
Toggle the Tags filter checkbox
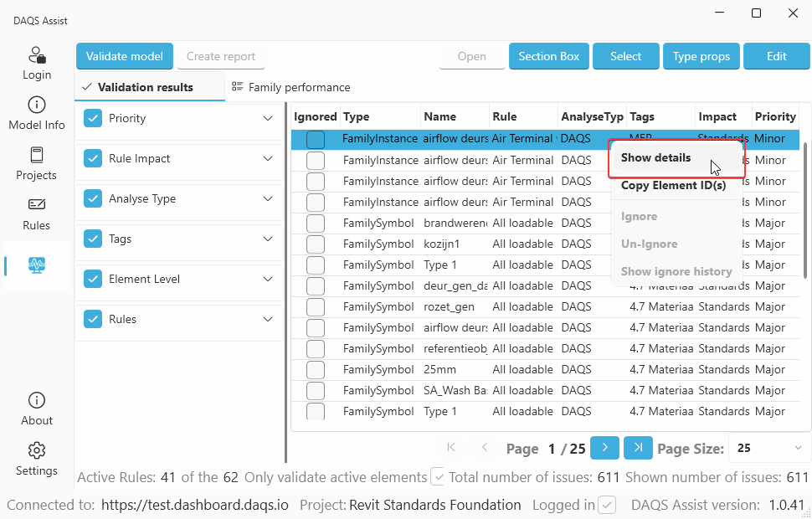(x=93, y=239)
